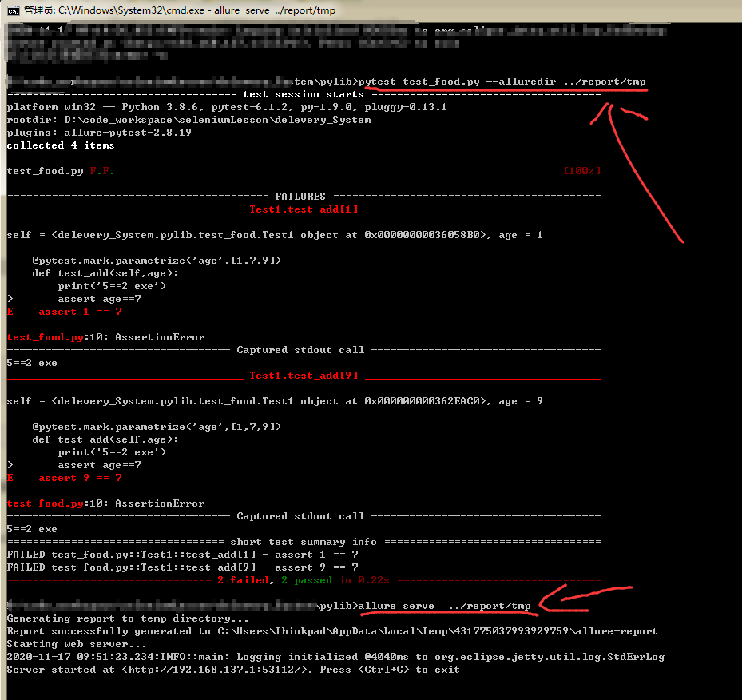Click the 'self = ... age = 9' line
This screenshot has width=742, height=700.
[x=275, y=401]
